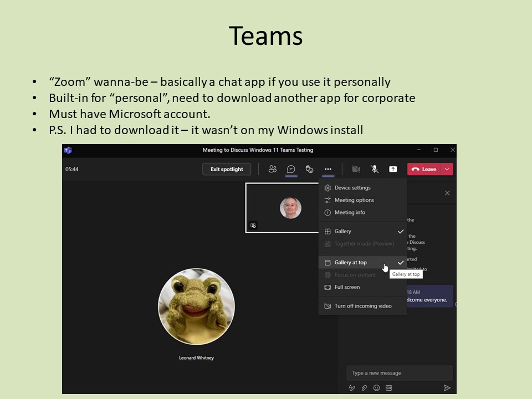Send message with the paper plane icon

tap(447, 388)
